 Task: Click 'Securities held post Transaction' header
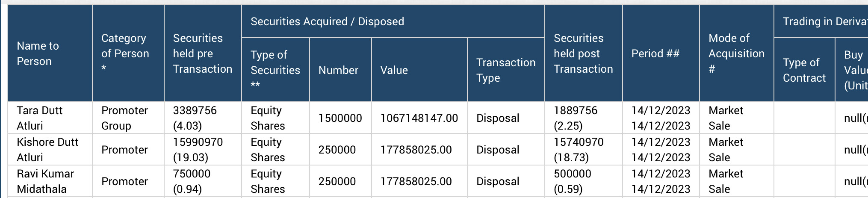583,53
